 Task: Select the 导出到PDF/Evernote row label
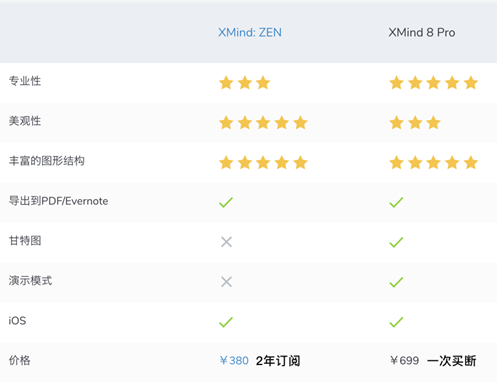click(58, 201)
